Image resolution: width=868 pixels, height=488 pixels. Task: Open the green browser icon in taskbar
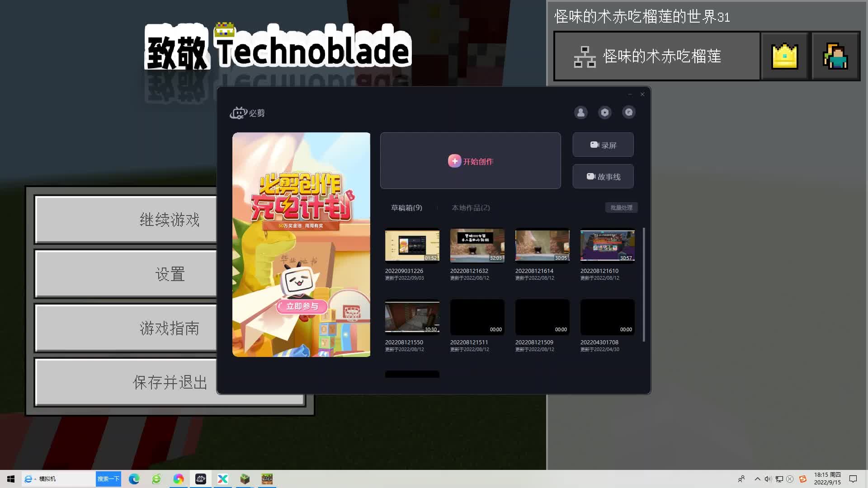(156, 479)
